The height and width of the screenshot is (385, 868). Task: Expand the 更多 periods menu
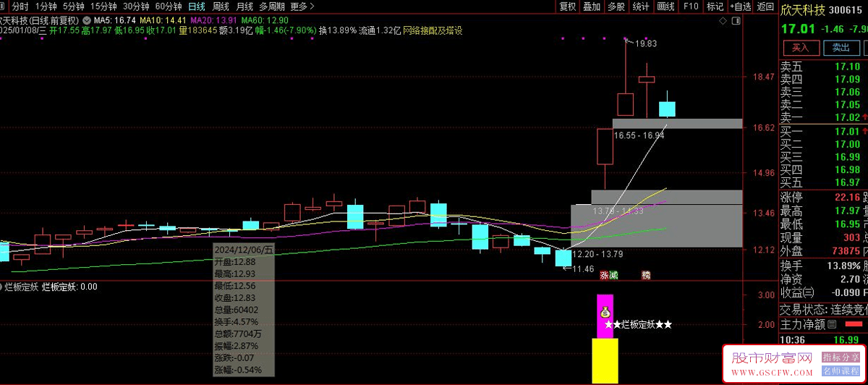point(302,7)
